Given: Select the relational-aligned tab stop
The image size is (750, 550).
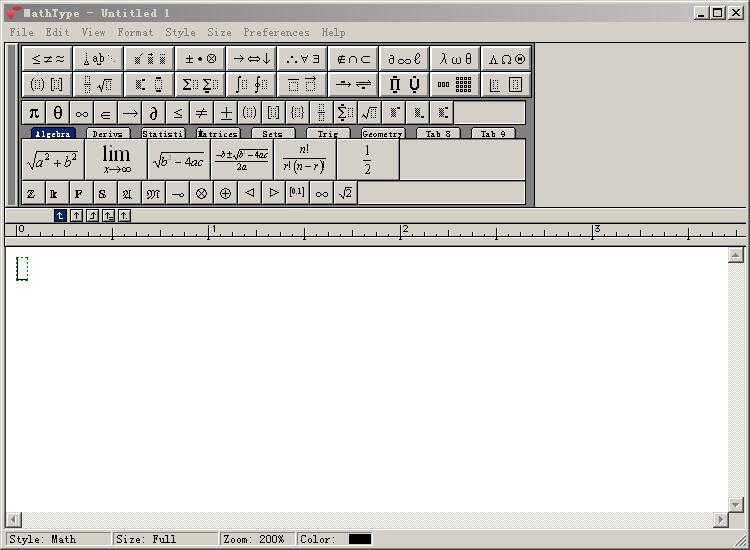Looking at the screenshot, I should pyautogui.click(x=109, y=216).
